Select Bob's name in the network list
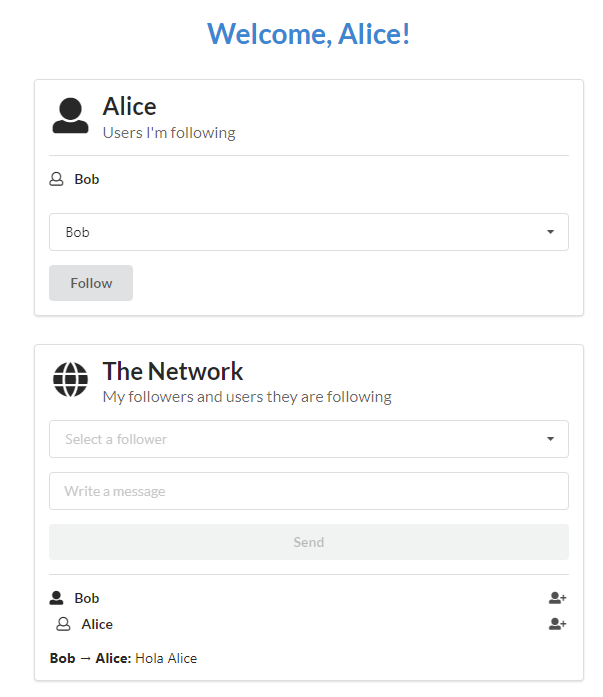Image resolution: width=603 pixels, height=697 pixels. pos(87,598)
